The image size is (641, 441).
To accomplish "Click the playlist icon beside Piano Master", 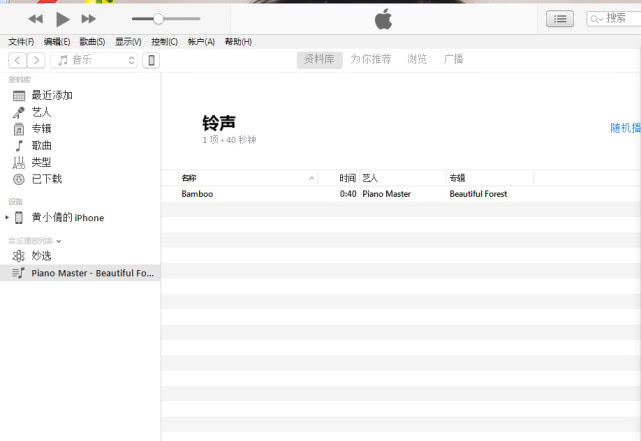I will coord(18,273).
